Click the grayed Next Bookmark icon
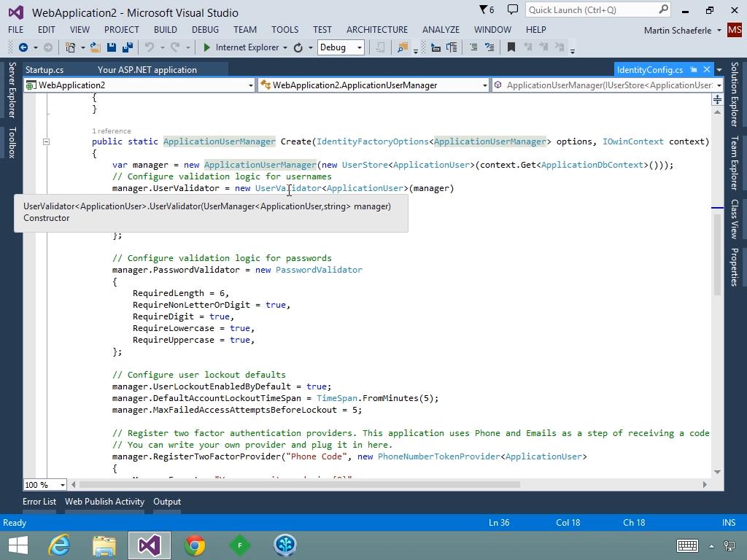This screenshot has height=560, width=747. point(543,47)
